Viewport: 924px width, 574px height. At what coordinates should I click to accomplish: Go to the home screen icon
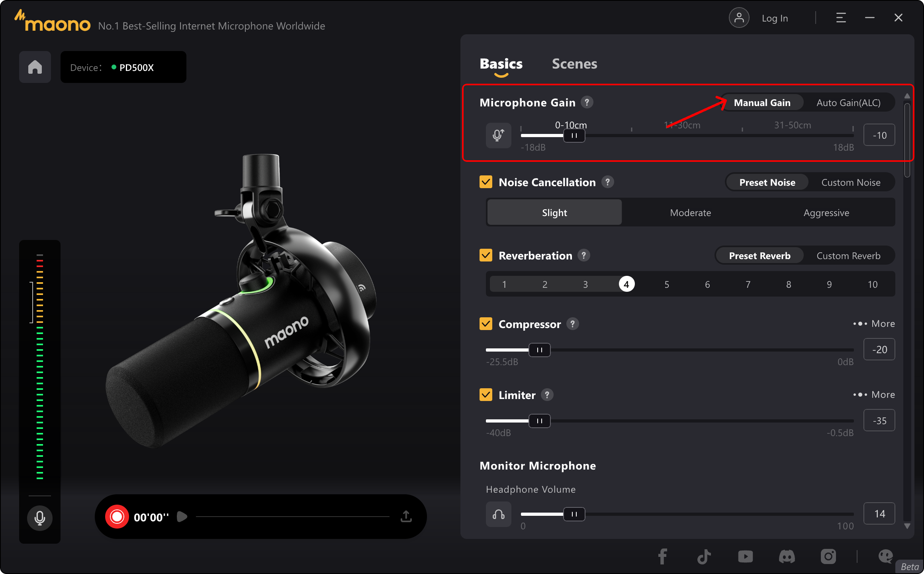tap(35, 67)
